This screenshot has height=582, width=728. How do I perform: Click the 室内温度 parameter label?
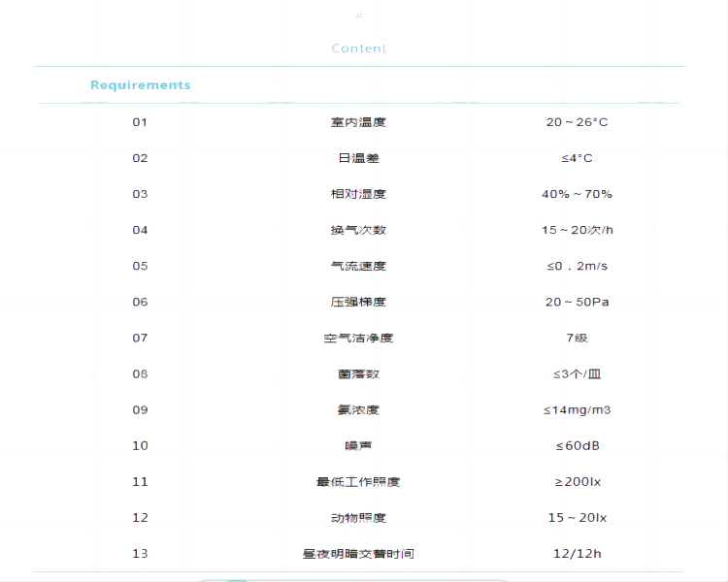point(358,122)
